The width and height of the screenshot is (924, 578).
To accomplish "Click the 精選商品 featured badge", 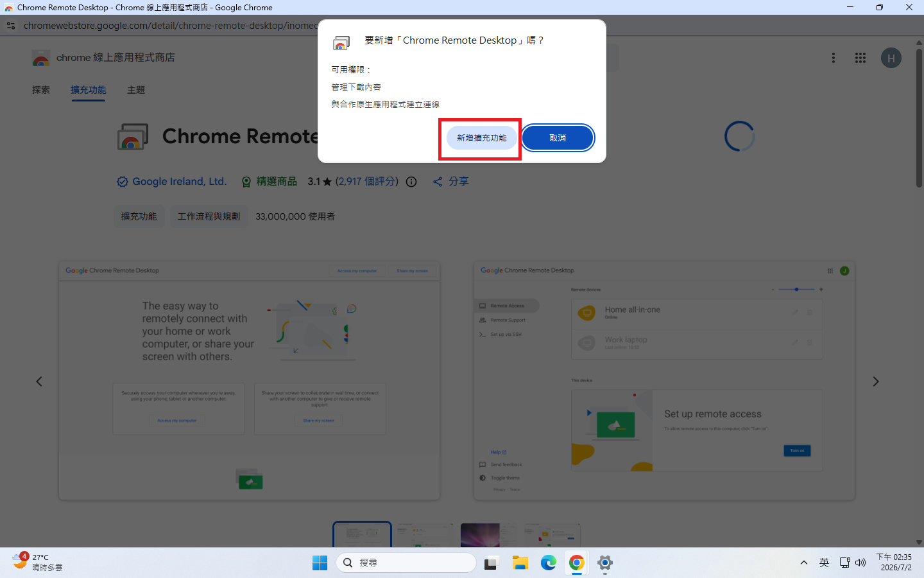I will point(269,182).
